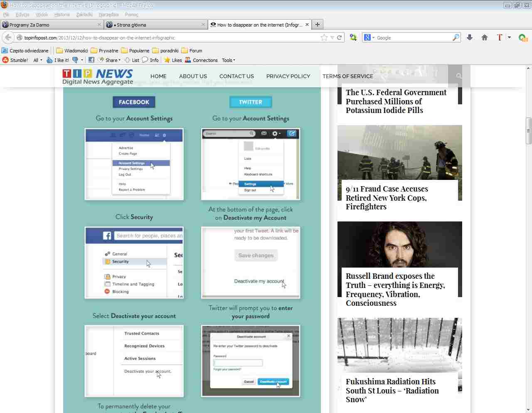Open the history dropdown arrow in URL bar
This screenshot has height=413, width=532.
click(x=332, y=37)
